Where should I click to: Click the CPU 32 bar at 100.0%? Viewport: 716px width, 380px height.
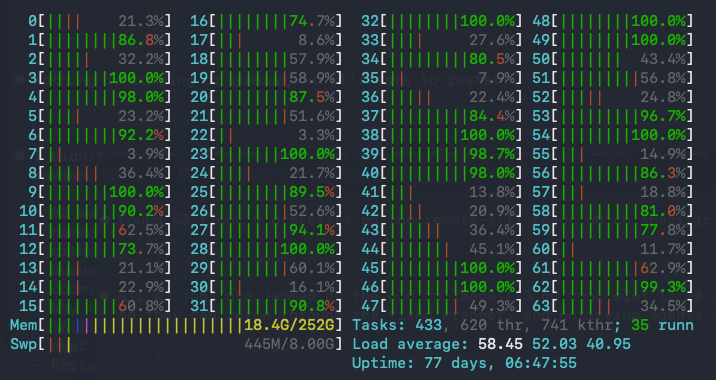pyautogui.click(x=441, y=21)
